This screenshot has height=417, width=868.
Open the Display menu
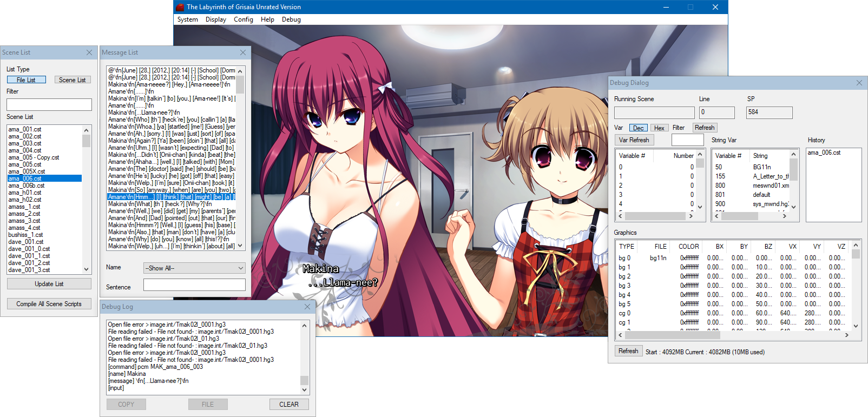[x=216, y=19]
